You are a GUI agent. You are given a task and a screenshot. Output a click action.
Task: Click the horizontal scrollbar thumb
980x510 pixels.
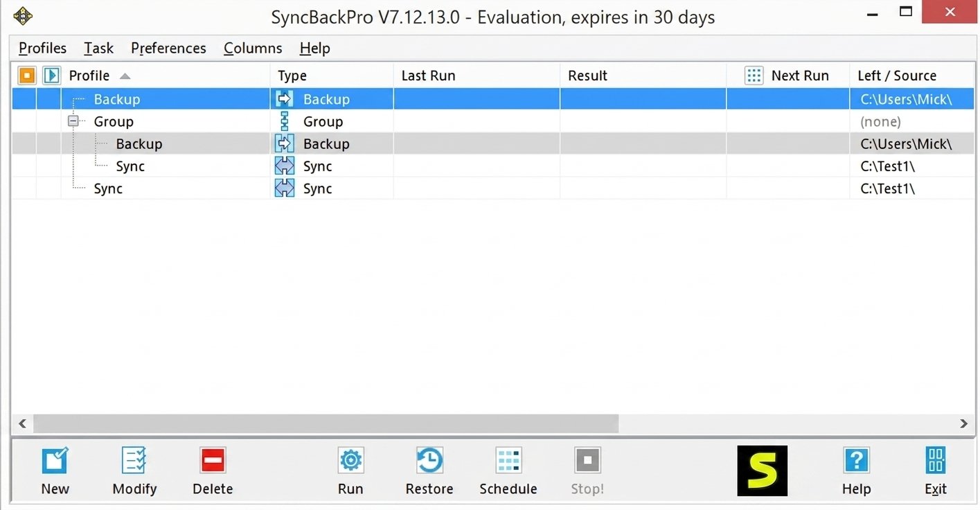coord(326,423)
